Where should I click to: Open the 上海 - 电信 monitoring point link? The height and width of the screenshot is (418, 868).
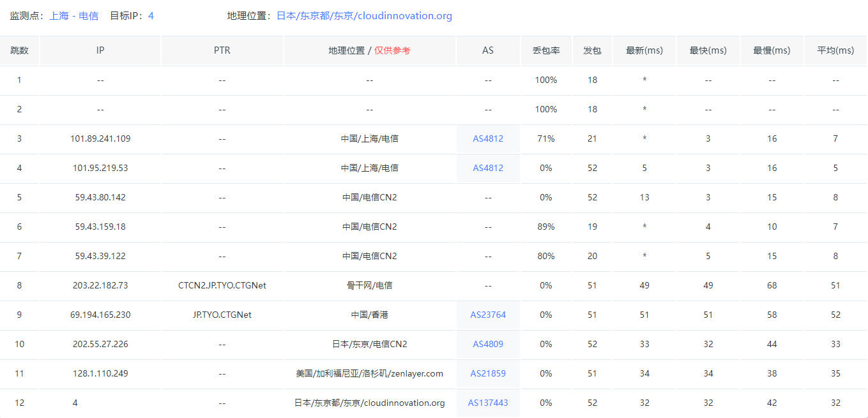[x=74, y=16]
